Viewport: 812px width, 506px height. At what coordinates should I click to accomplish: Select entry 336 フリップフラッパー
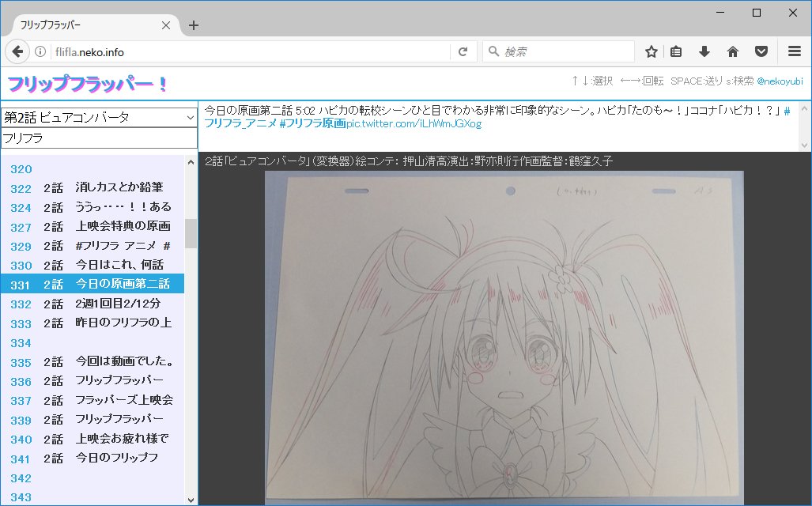(93, 381)
